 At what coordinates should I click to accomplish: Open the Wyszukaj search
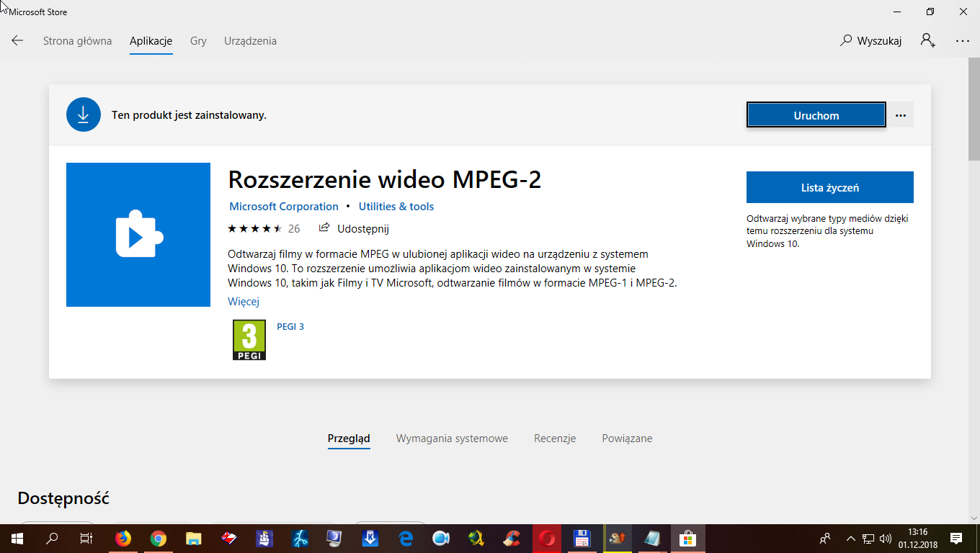[871, 41]
